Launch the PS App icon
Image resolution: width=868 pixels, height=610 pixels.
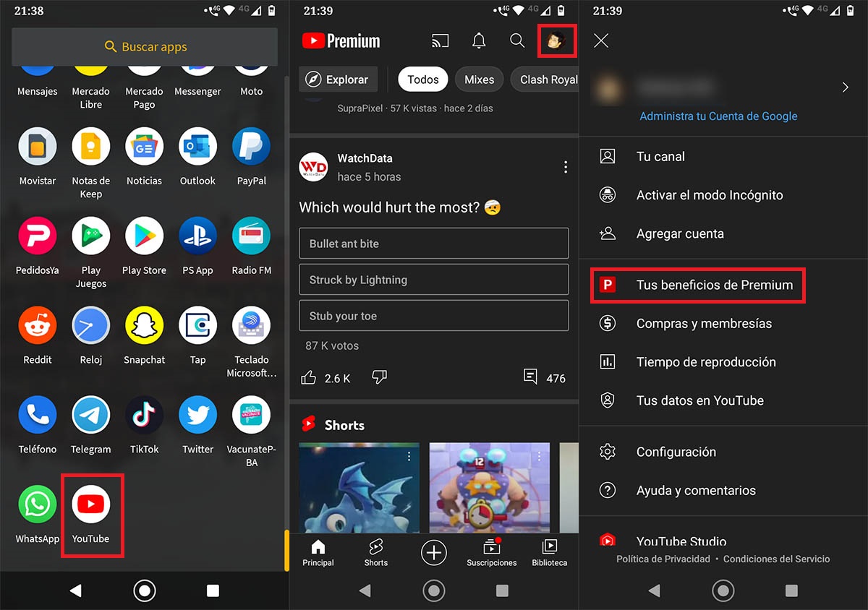click(x=197, y=236)
